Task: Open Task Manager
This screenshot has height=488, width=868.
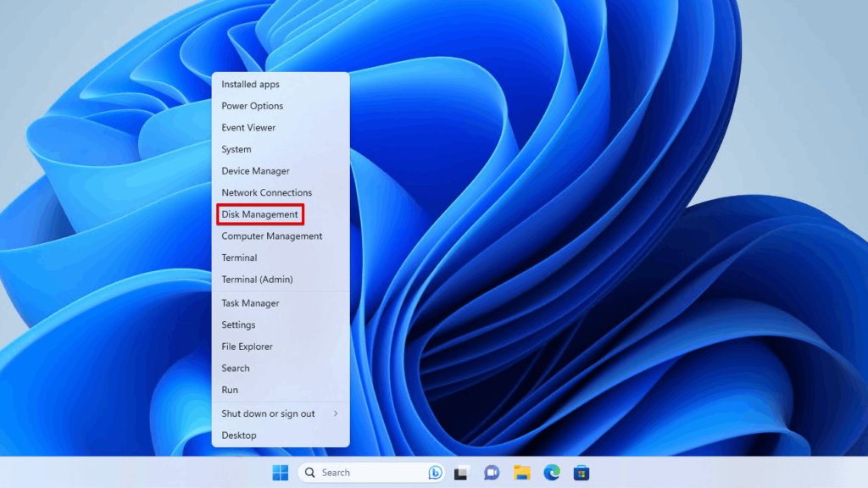Action: [x=250, y=302]
